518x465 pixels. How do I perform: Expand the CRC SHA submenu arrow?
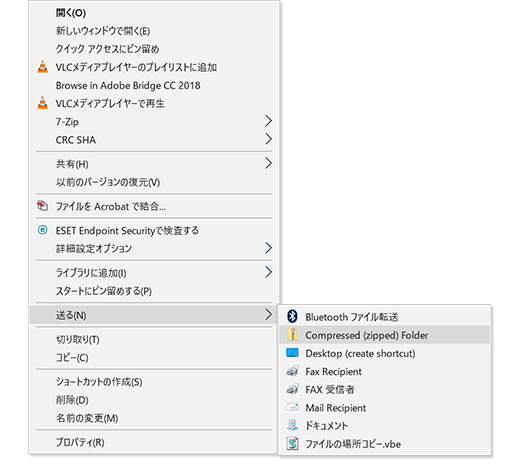[x=268, y=139]
